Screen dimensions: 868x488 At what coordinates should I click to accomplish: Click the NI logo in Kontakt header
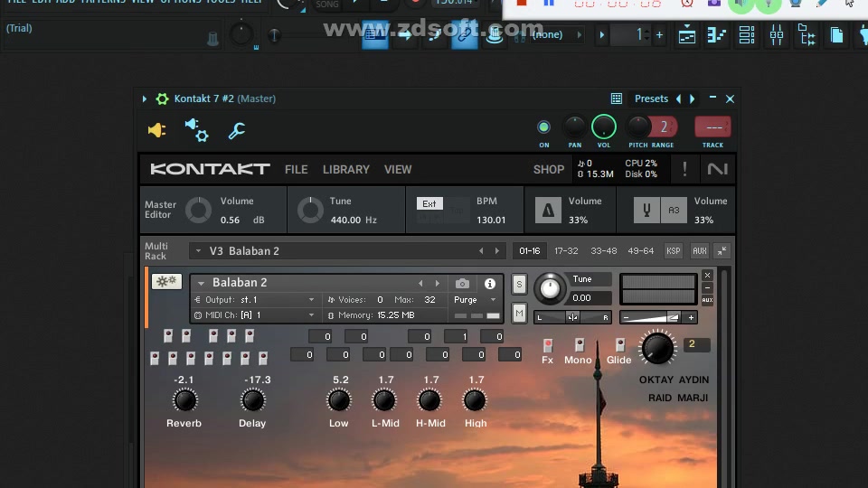point(717,169)
